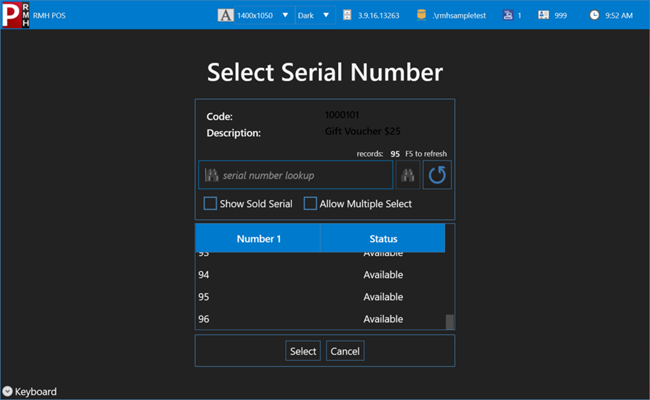The image size is (650, 400).
Task: Click the database icon next to rmhsampletest
Action: coord(421,15)
